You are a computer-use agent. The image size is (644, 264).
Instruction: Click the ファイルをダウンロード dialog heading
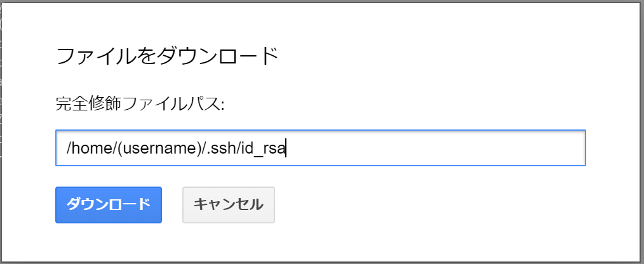tap(168, 56)
